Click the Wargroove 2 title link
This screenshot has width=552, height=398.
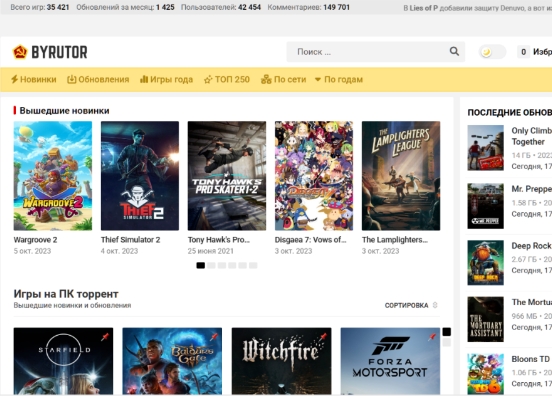(35, 240)
